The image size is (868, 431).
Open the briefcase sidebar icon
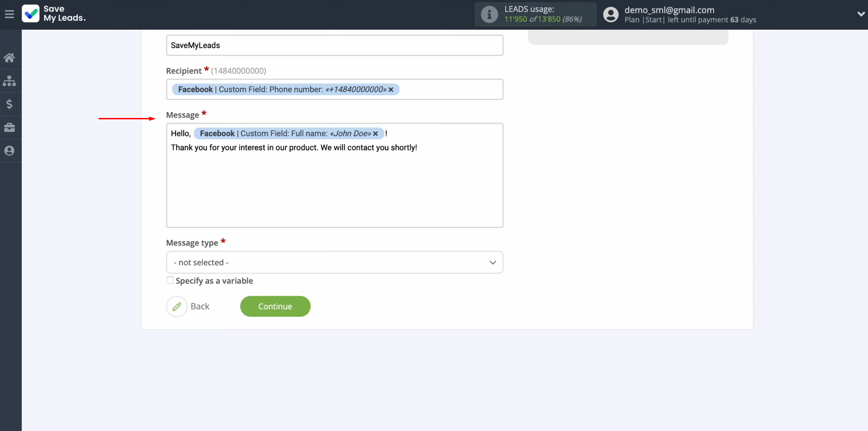click(9, 128)
